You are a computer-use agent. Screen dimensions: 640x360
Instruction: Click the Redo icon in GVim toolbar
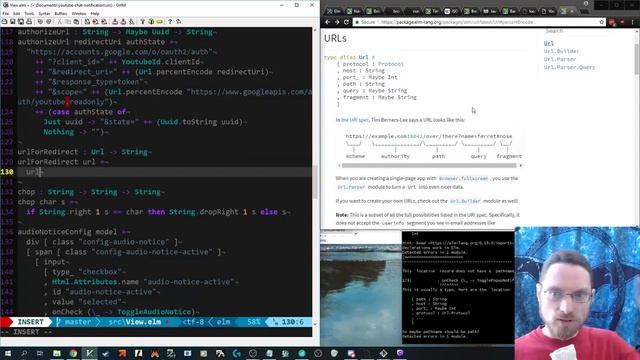pos(49,21)
